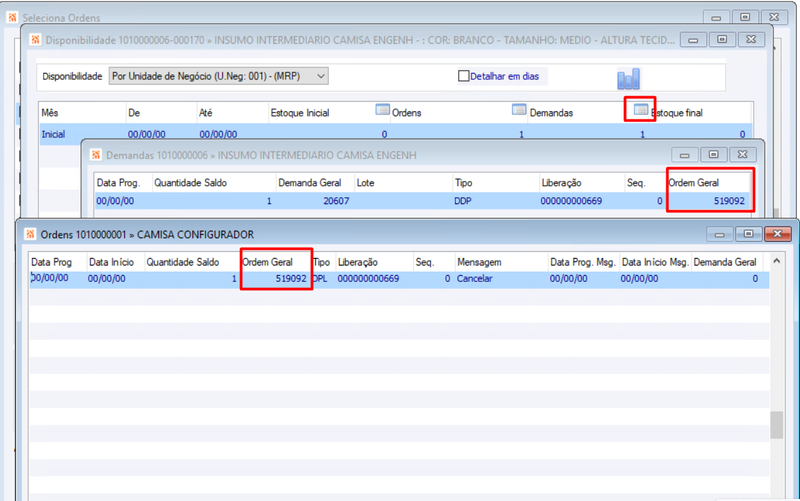Click the Data Início Msg. column header
The image size is (800, 501).
(x=656, y=262)
